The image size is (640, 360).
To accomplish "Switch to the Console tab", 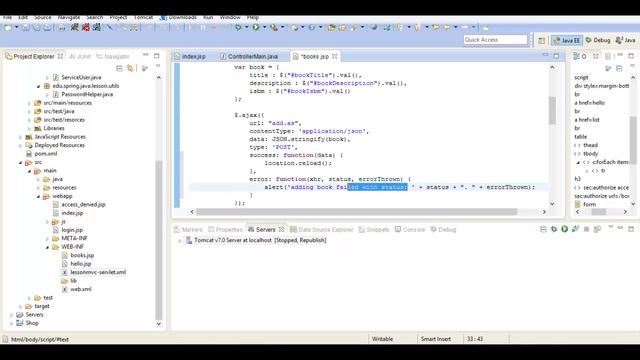I will click(410, 229).
